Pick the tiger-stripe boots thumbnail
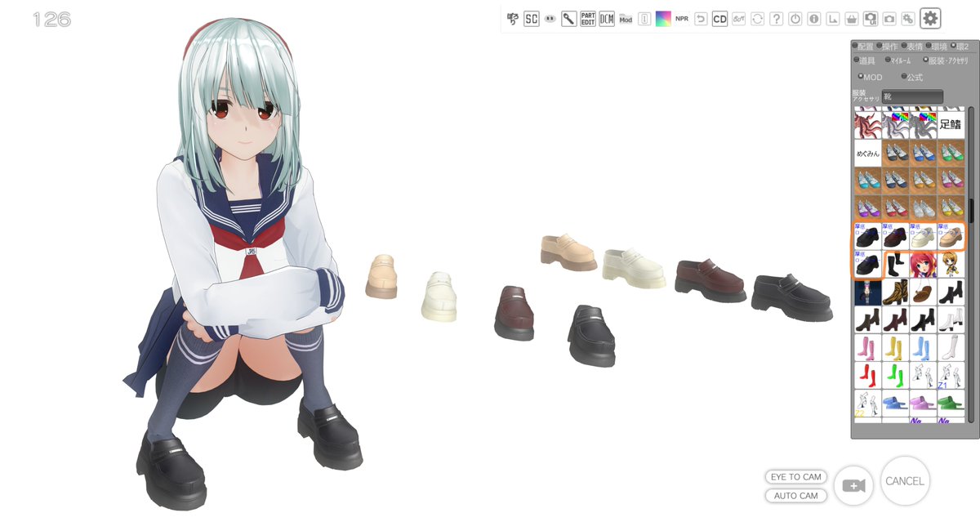 coord(895,292)
